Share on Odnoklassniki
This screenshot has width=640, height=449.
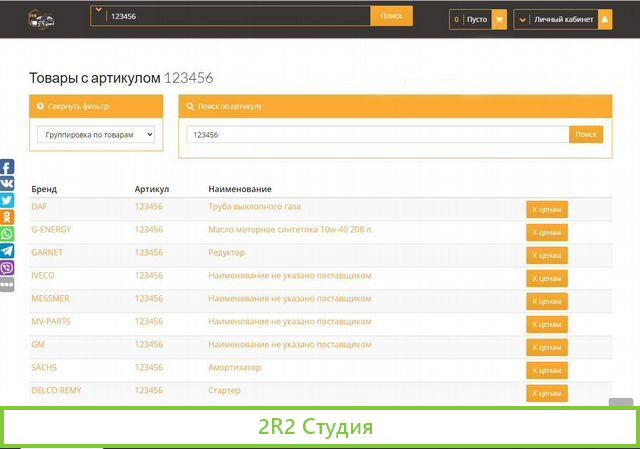(7, 217)
